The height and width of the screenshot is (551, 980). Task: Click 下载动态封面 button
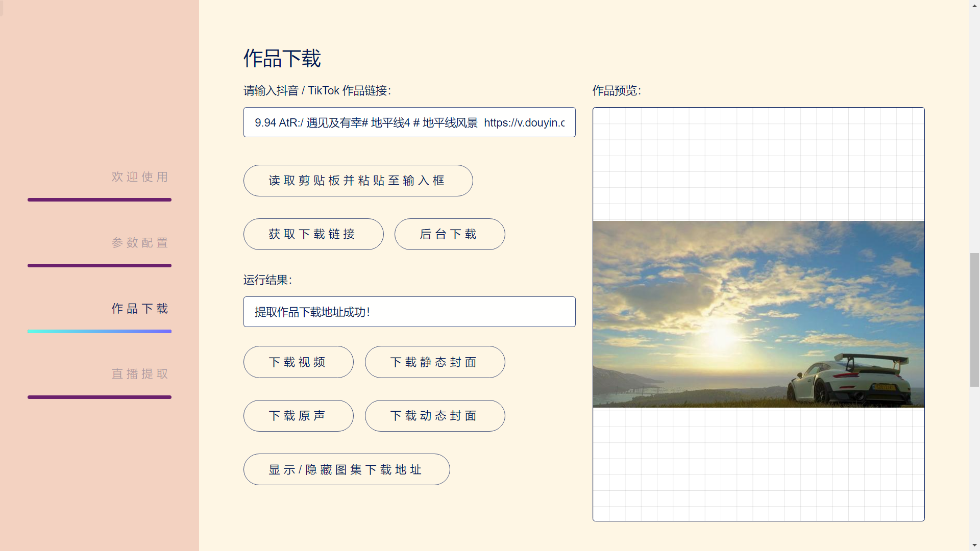click(x=434, y=416)
